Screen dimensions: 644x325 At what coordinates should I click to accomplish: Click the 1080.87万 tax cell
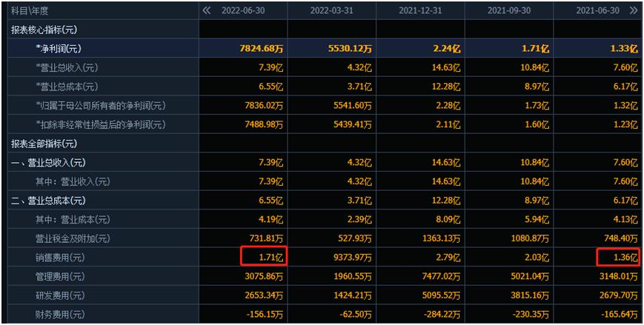click(529, 239)
